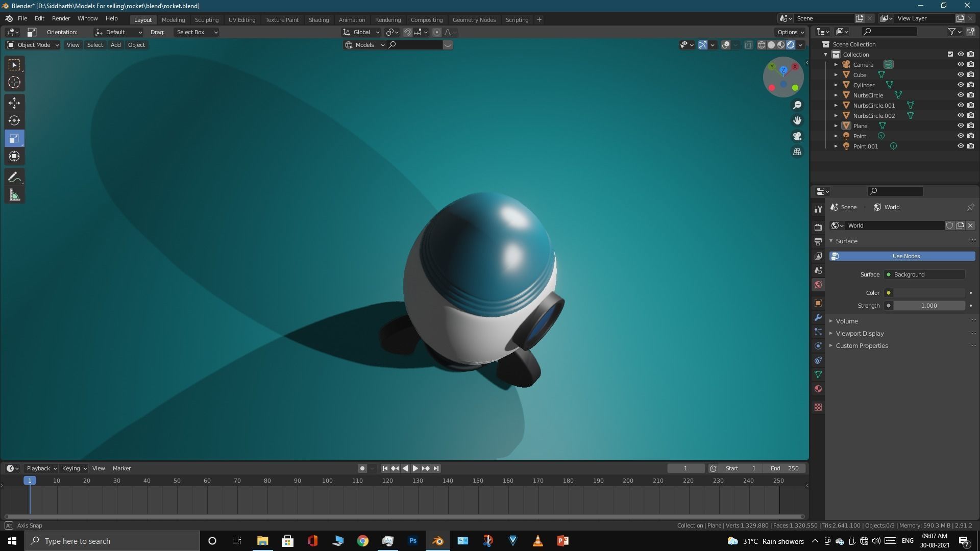The width and height of the screenshot is (980, 551).
Task: Switch to the Shading workspace tab
Action: click(318, 19)
